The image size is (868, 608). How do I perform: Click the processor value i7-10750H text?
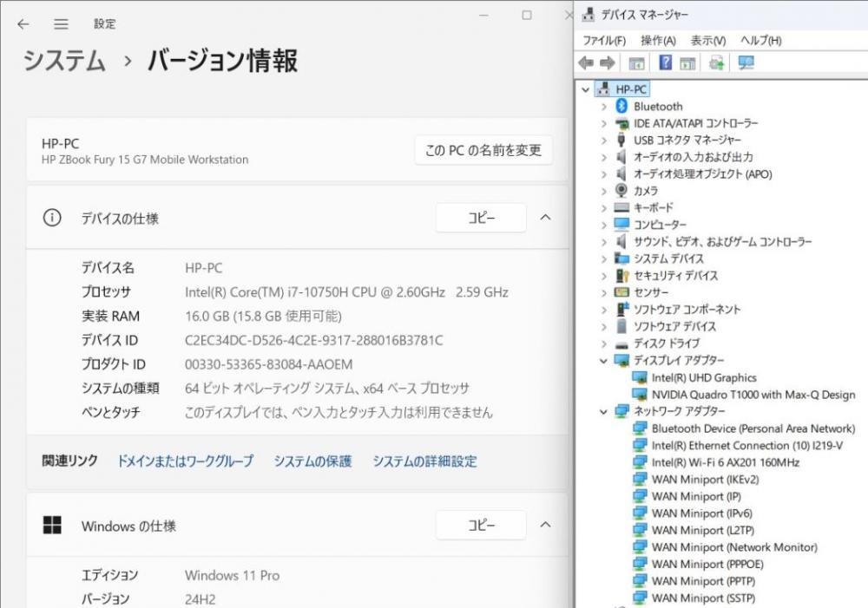[346, 292]
